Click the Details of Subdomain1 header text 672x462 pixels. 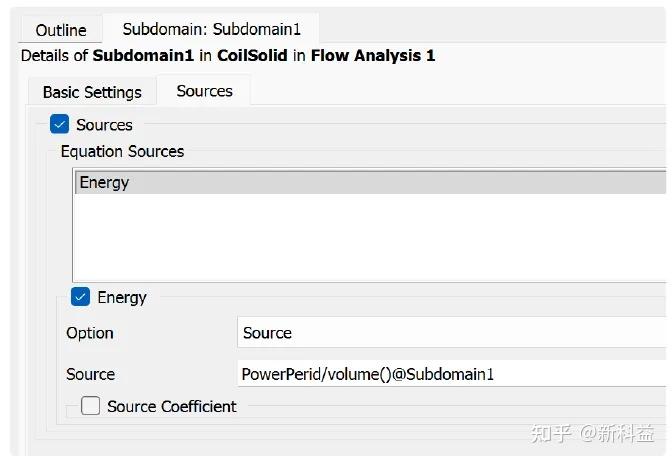[x=228, y=56]
